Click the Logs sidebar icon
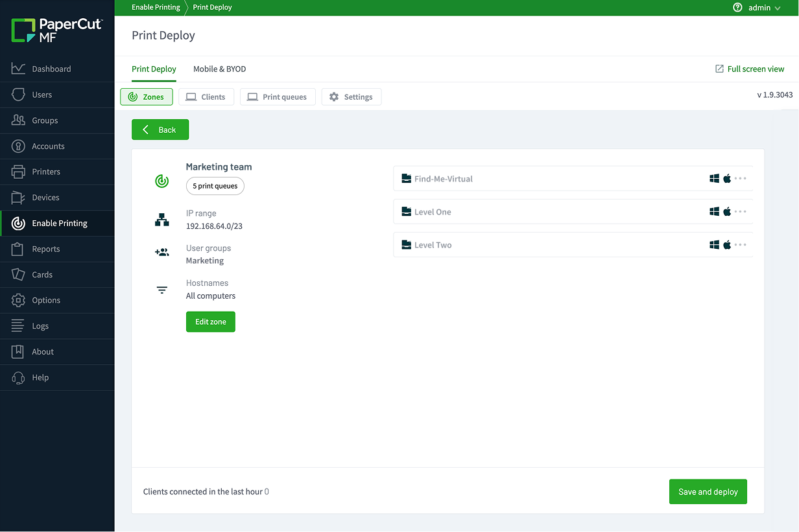The height and width of the screenshot is (532, 799). 18,326
